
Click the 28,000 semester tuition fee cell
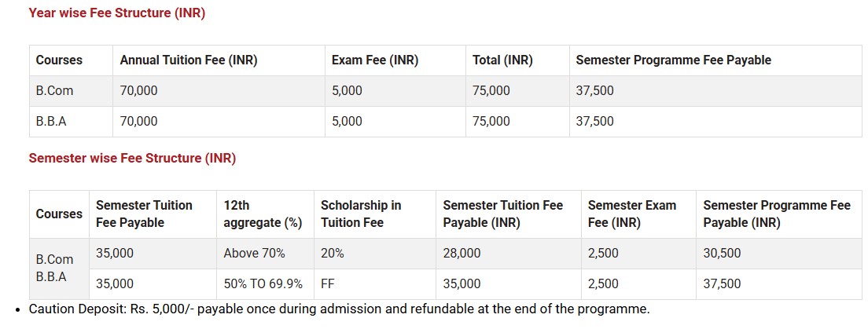[462, 254]
